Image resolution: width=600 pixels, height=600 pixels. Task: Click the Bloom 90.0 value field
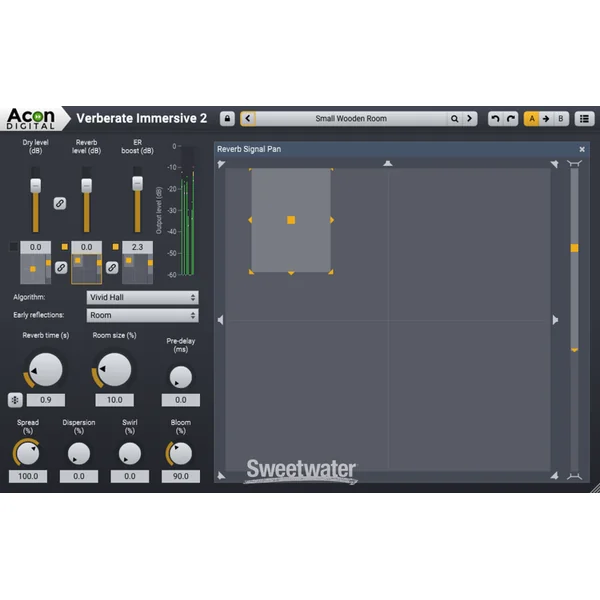click(181, 476)
